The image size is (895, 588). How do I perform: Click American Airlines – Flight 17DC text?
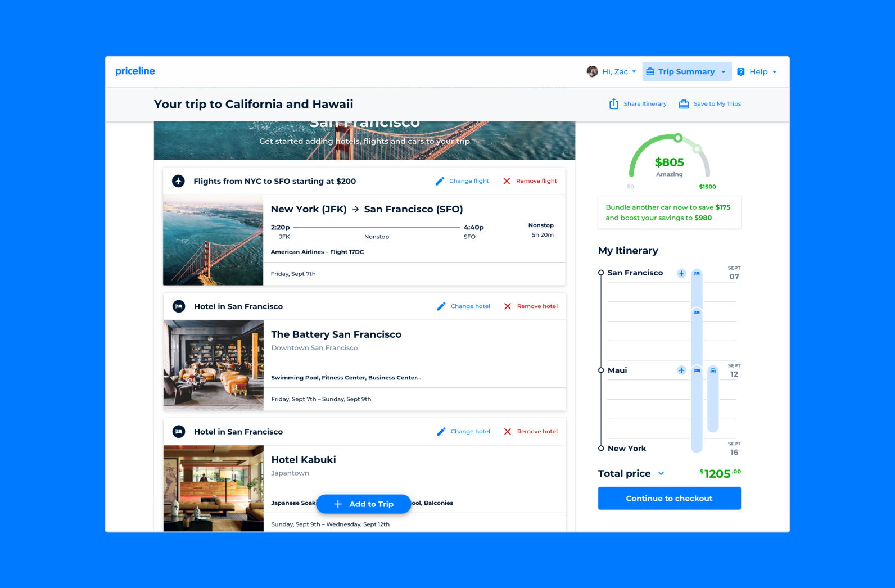point(317,252)
